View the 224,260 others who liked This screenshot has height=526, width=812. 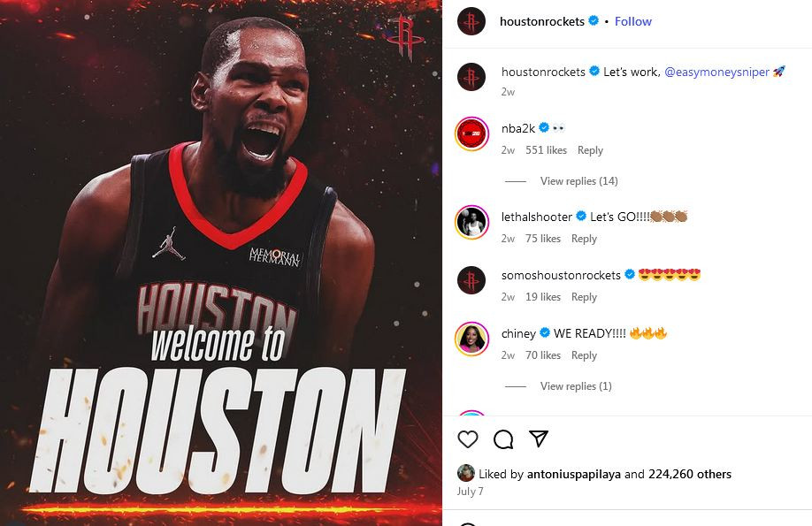[690, 474]
